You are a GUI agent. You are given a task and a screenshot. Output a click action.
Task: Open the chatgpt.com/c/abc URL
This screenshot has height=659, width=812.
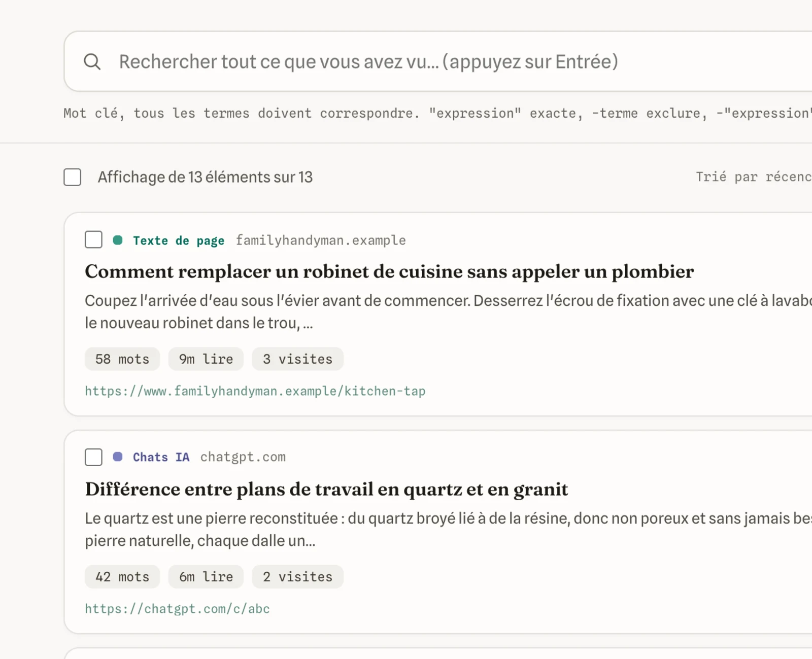(178, 609)
